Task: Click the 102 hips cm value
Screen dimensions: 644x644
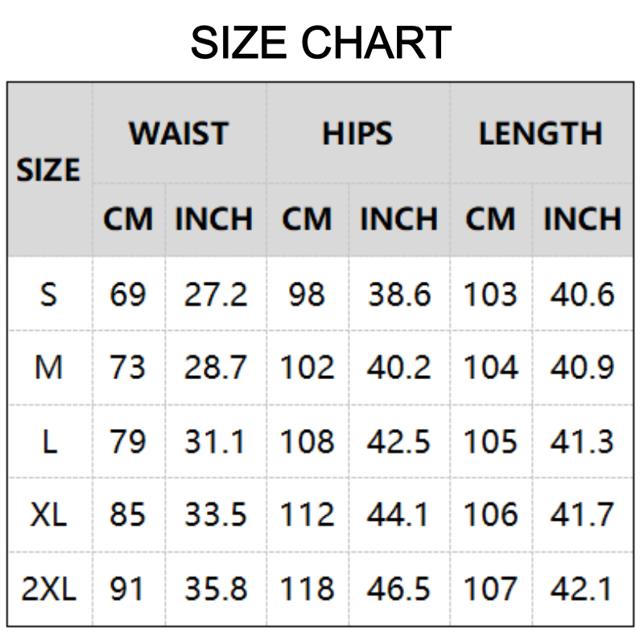Action: pyautogui.click(x=307, y=368)
